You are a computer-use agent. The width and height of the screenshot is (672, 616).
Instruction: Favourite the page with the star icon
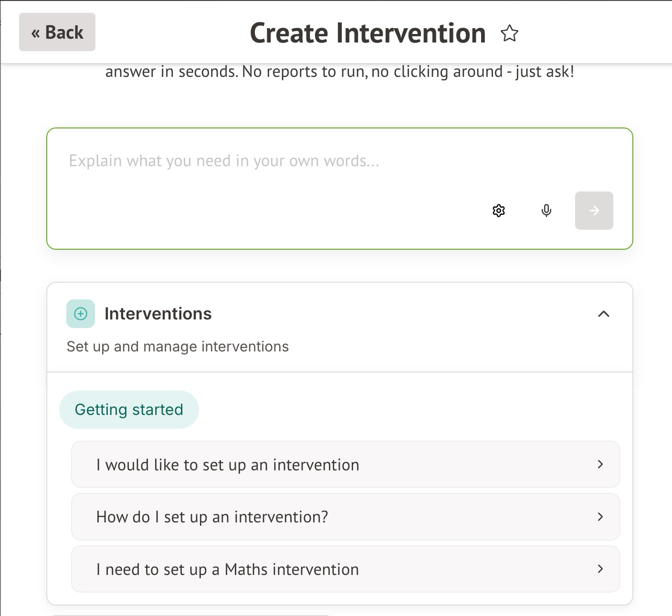coord(509,33)
